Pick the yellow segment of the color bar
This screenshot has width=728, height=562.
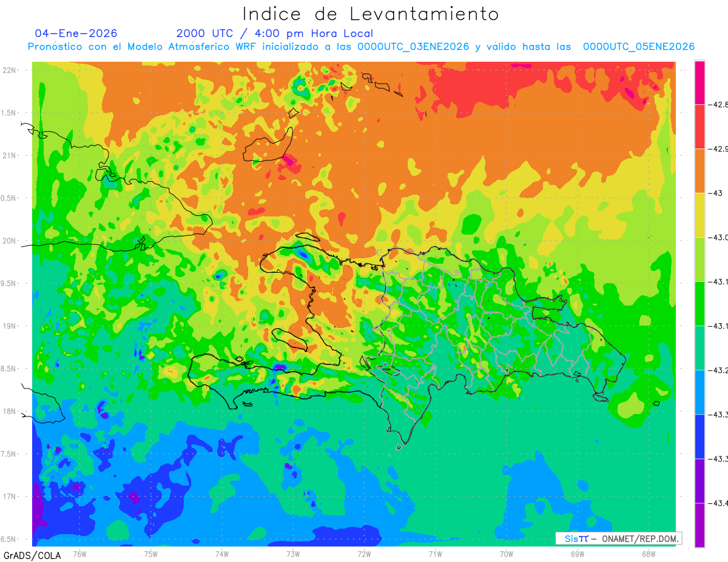[699, 215]
